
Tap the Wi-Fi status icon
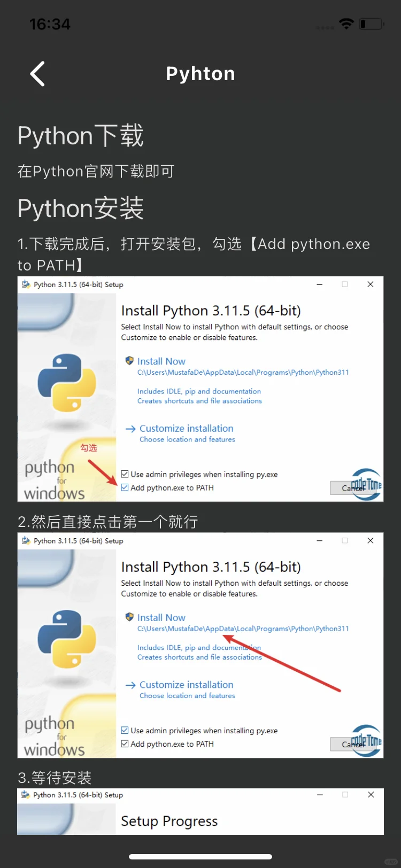point(346,24)
